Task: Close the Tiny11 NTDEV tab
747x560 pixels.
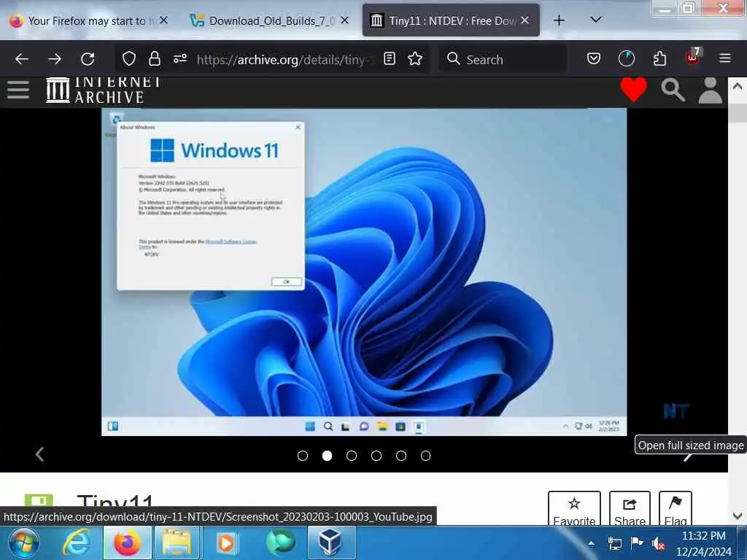Action: [x=525, y=20]
